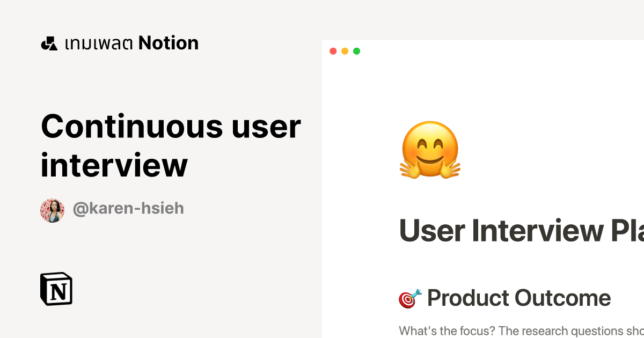
Task: Open the เทมเพลต Notion home link
Action: pos(119,42)
